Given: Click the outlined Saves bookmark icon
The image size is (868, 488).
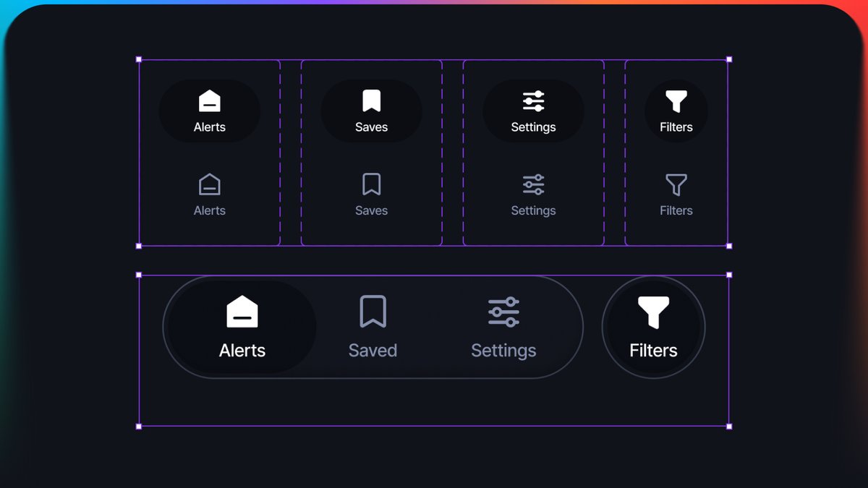Looking at the screenshot, I should 372,185.
